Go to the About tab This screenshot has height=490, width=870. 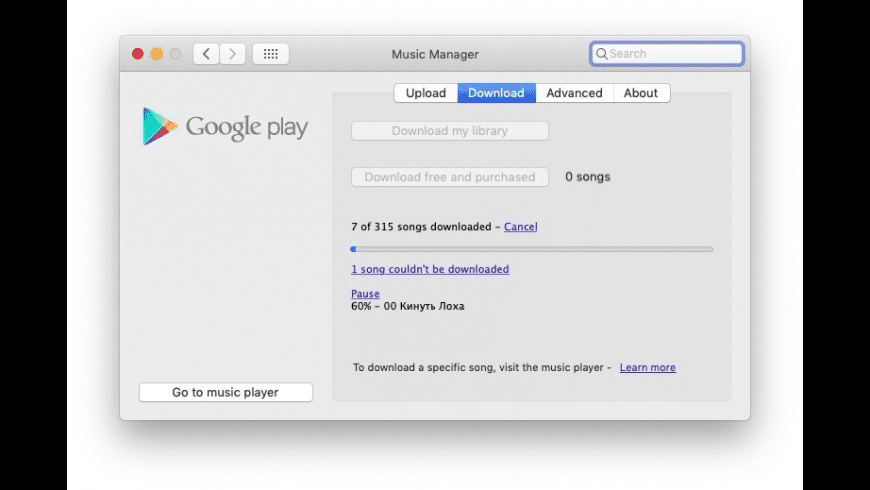pyautogui.click(x=641, y=93)
